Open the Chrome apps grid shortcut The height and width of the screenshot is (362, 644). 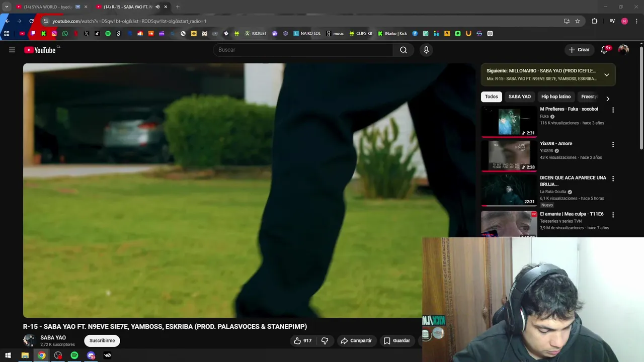(x=7, y=34)
